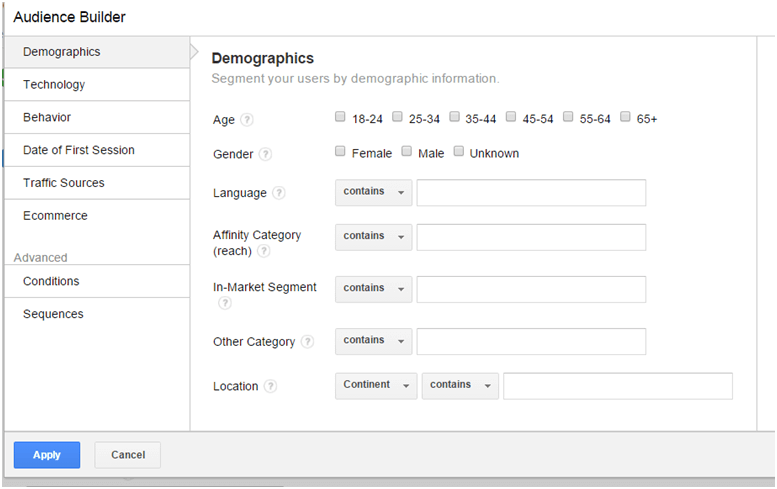Show help tooltip for Language

[279, 193]
